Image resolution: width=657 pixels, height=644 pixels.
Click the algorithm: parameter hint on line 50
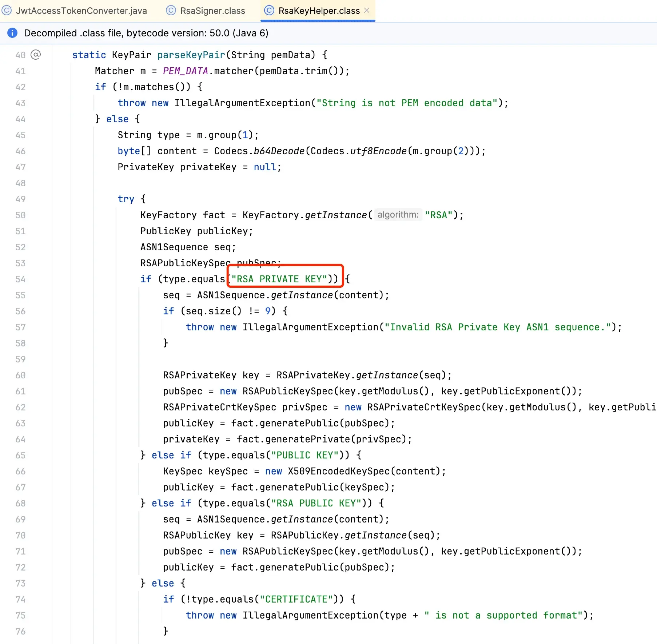tap(398, 215)
